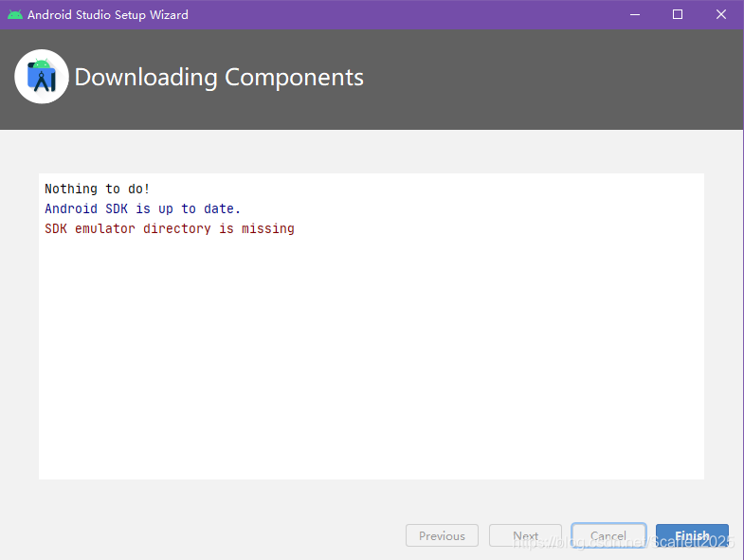Click the Cancel button
The height and width of the screenshot is (560, 744).
pyautogui.click(x=608, y=535)
